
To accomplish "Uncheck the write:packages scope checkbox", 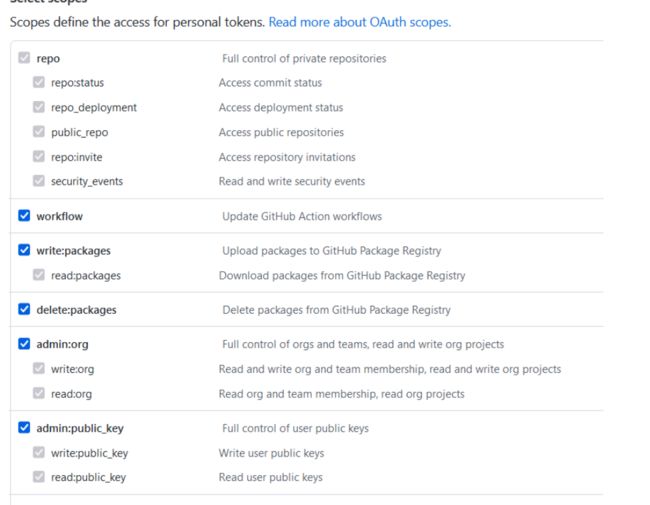I will 24,250.
